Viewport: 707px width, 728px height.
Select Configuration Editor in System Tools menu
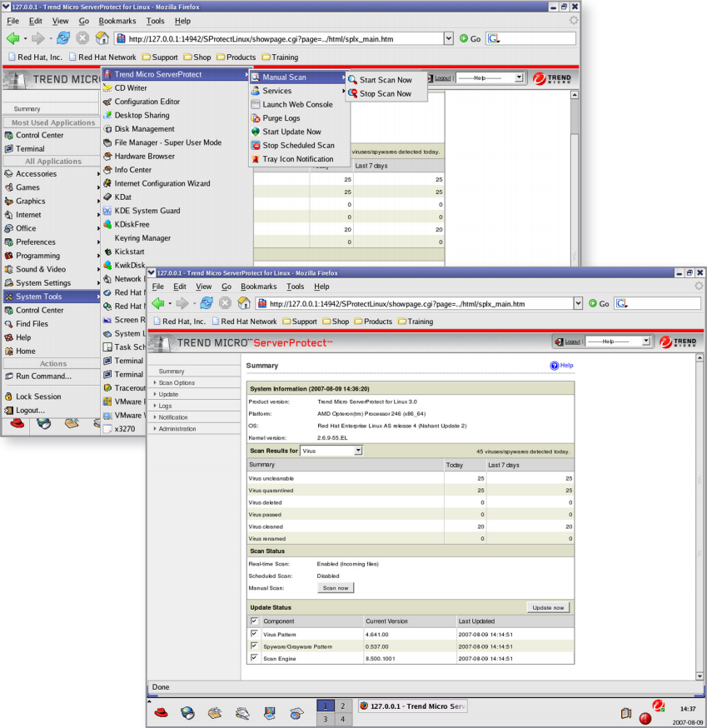[147, 102]
